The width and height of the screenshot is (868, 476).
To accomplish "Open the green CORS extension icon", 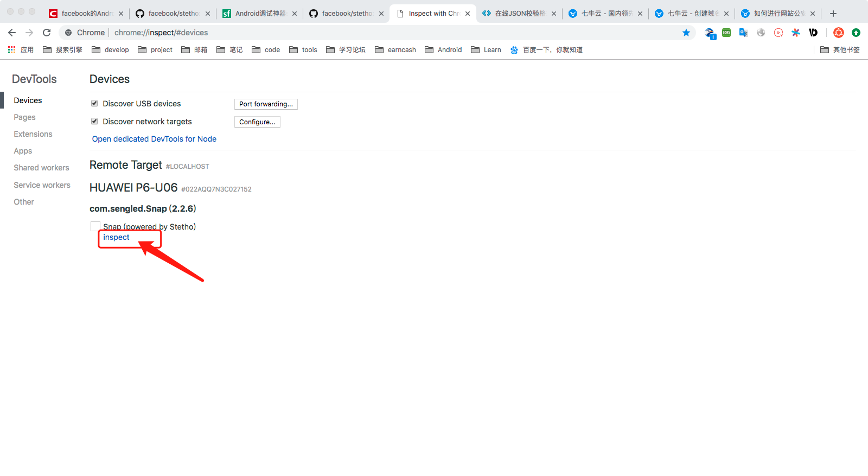I will point(726,33).
